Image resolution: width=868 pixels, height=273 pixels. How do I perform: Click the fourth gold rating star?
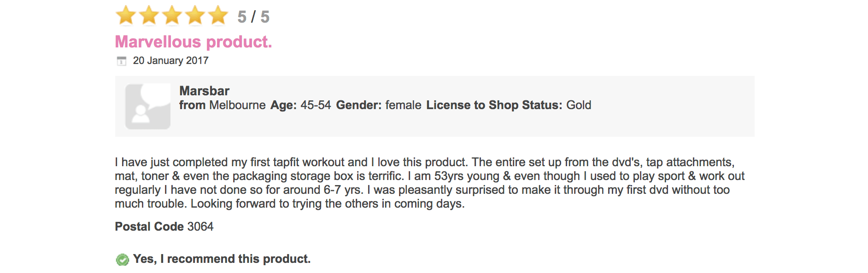[x=195, y=15]
